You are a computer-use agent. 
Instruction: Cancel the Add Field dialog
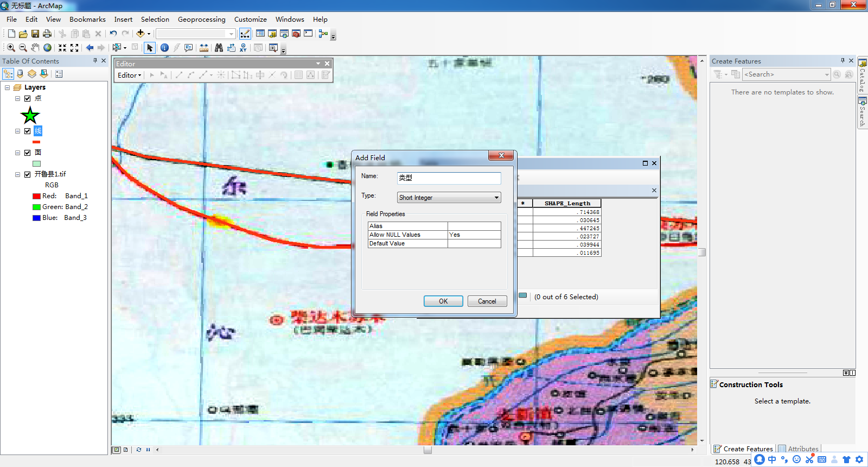tap(487, 301)
